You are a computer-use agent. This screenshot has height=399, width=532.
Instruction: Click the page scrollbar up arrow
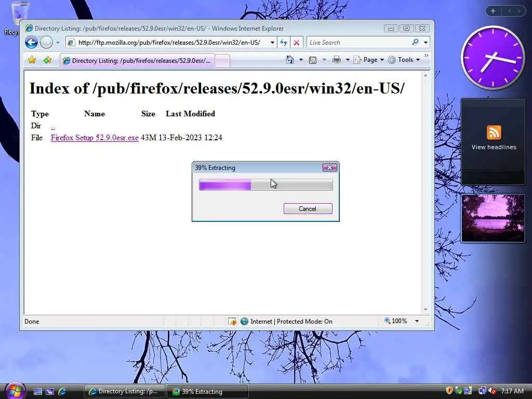425,75
